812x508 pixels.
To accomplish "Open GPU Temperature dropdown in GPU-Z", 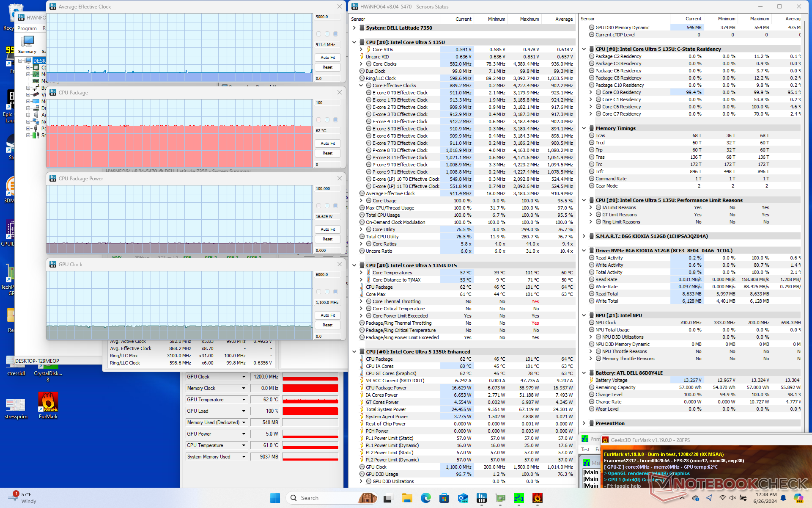I will (x=244, y=400).
